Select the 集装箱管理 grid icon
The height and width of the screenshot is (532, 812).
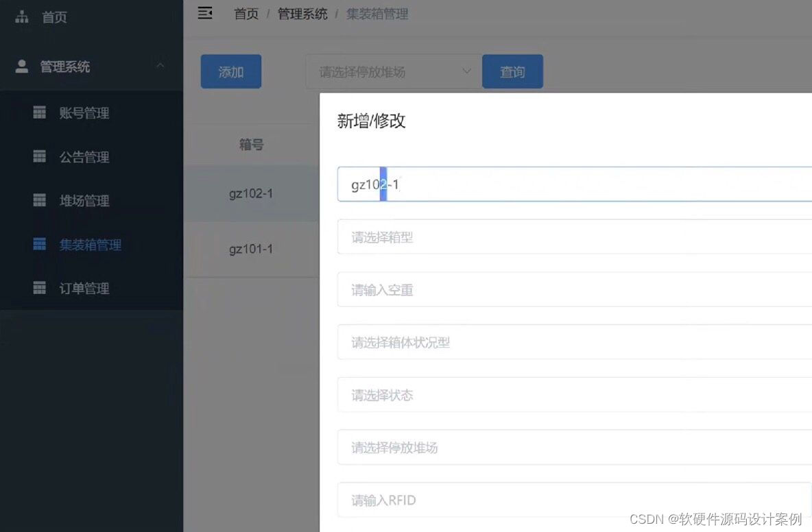(38, 244)
